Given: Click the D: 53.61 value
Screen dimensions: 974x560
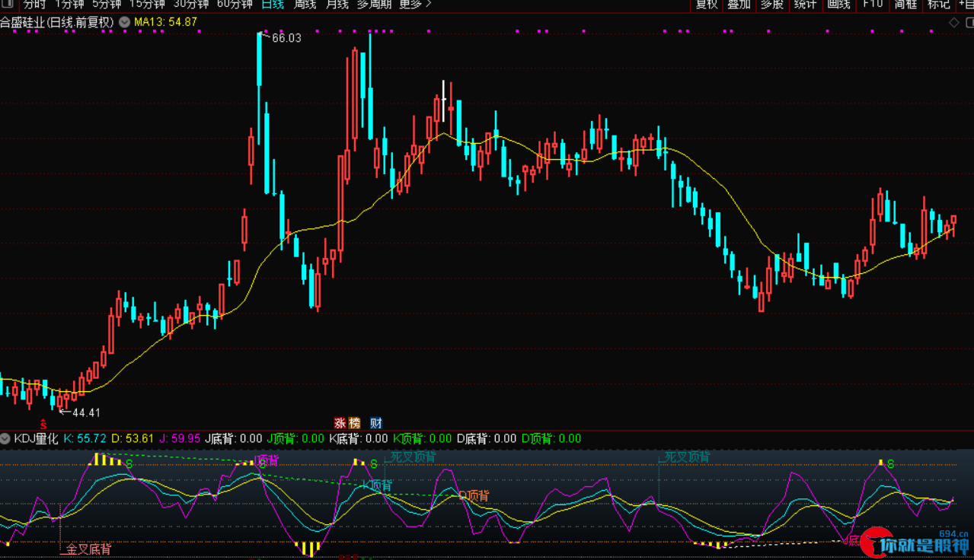Looking at the screenshot, I should click(x=133, y=438).
